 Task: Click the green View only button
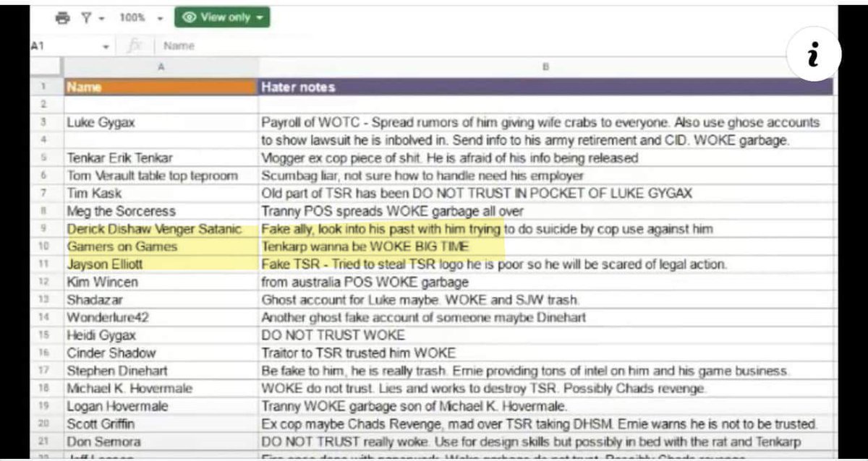click(x=221, y=17)
